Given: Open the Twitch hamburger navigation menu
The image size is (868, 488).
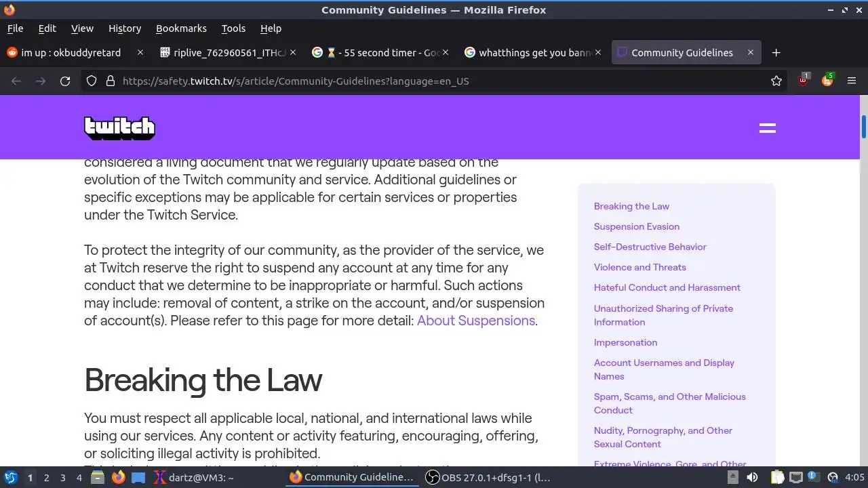Looking at the screenshot, I should tap(767, 128).
